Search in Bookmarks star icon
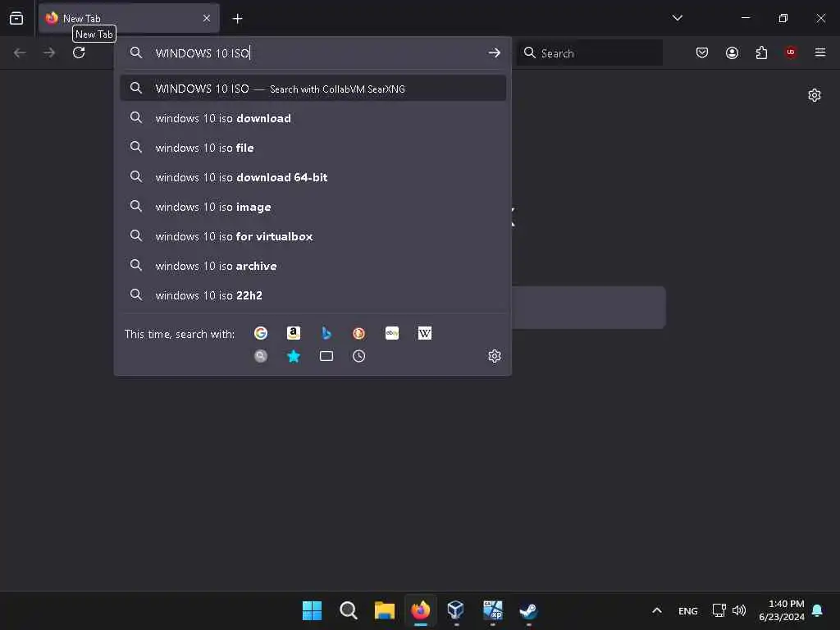This screenshot has height=630, width=840. (x=294, y=356)
